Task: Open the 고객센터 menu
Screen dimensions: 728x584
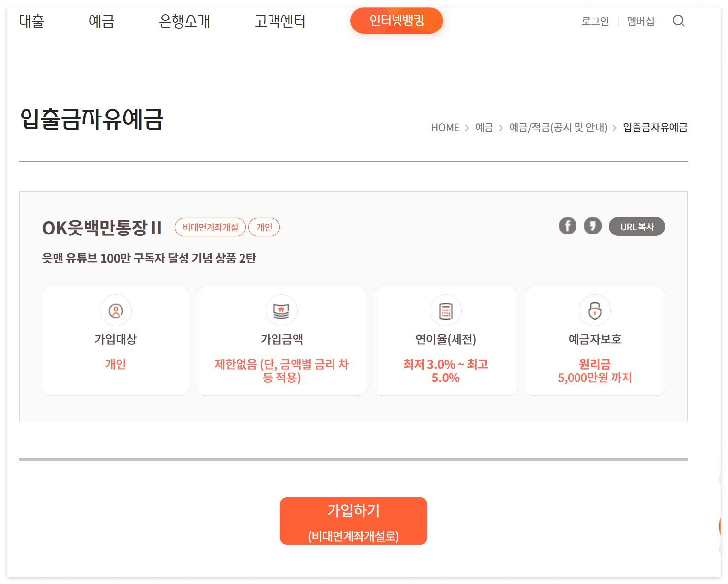Action: tap(280, 21)
